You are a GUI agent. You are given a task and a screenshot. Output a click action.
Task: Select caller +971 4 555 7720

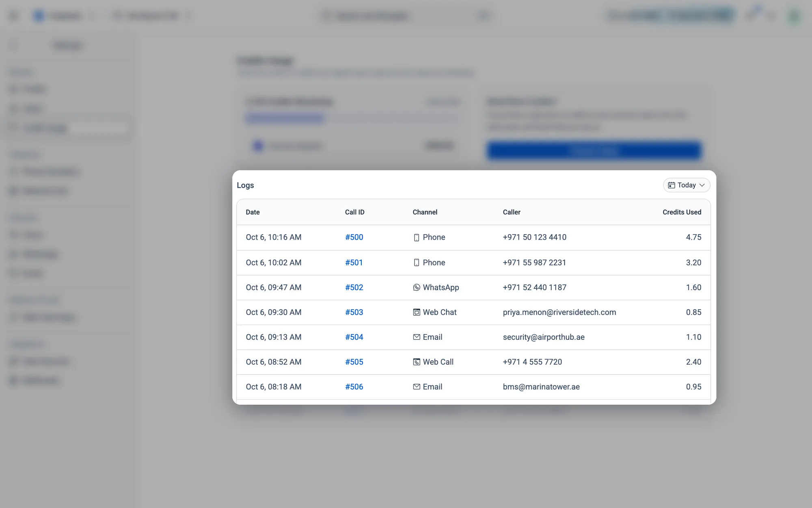(532, 362)
